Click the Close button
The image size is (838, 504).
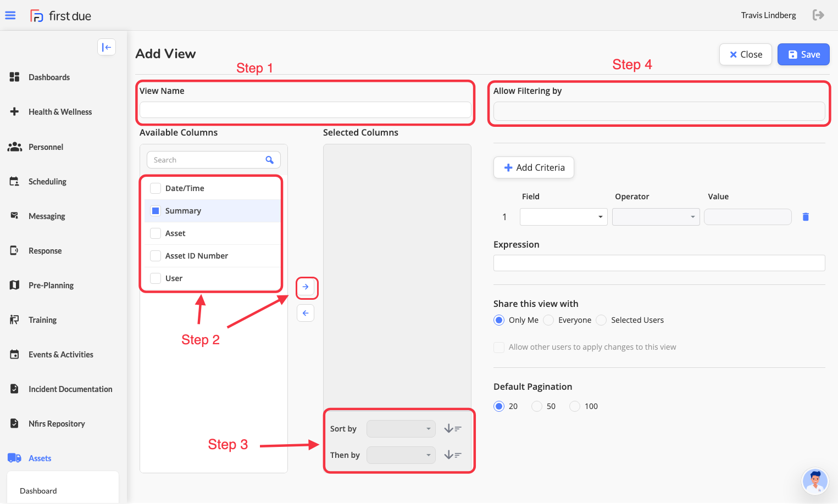(746, 54)
